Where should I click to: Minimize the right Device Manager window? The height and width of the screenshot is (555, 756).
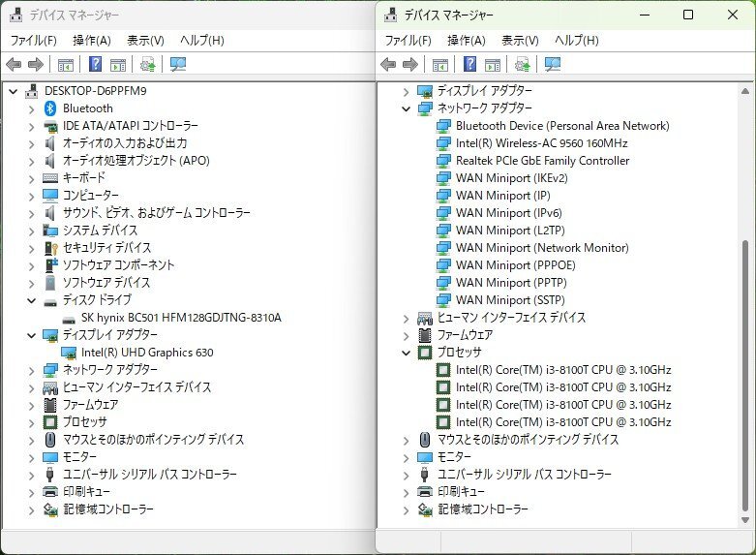(645, 15)
